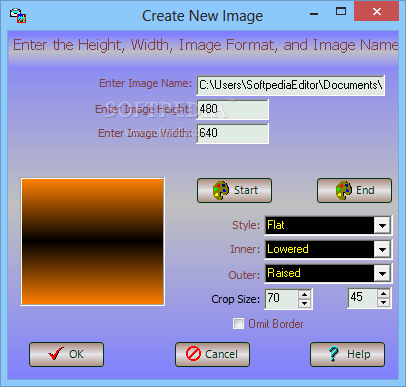Image resolution: width=406 pixels, height=387 pixels.
Task: Dismiss the dialog via the Cancel text
Action: coord(221,354)
